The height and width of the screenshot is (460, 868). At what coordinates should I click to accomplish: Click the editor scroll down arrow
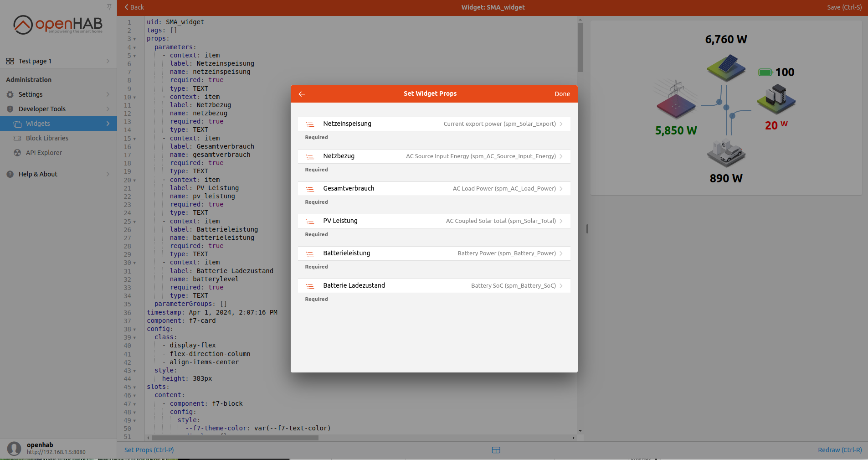[580, 431]
